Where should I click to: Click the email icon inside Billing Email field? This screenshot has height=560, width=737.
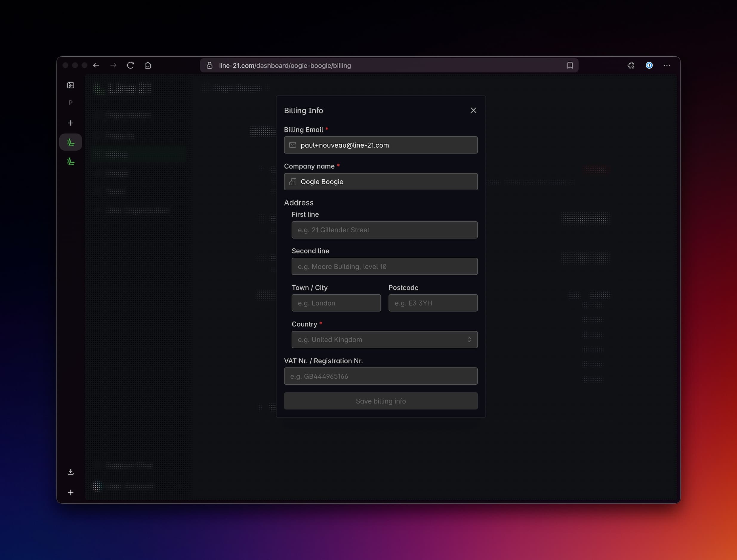pos(292,145)
